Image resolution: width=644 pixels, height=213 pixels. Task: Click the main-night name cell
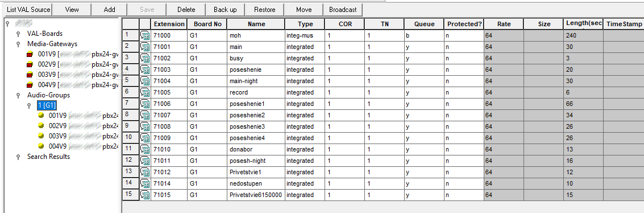point(256,81)
